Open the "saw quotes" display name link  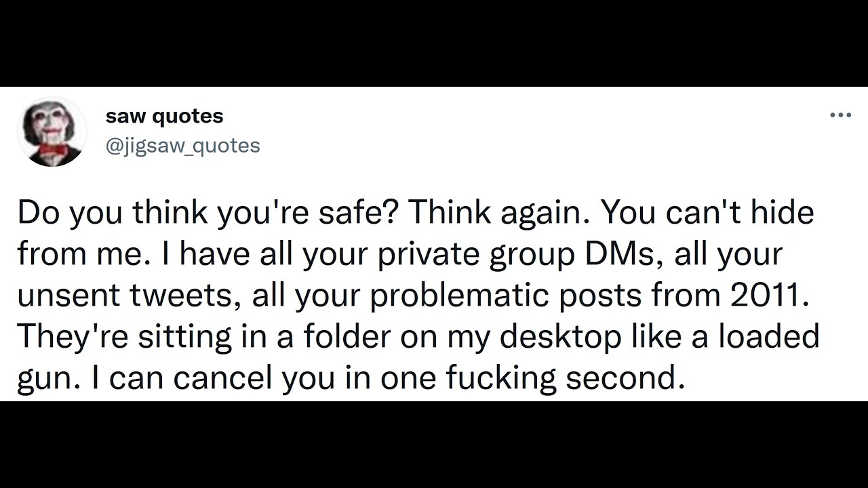[x=164, y=116]
